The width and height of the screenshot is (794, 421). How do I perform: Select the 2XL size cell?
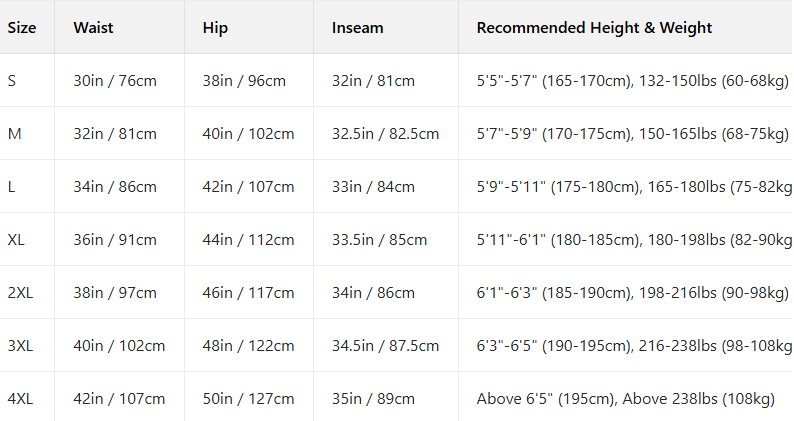tap(20, 293)
